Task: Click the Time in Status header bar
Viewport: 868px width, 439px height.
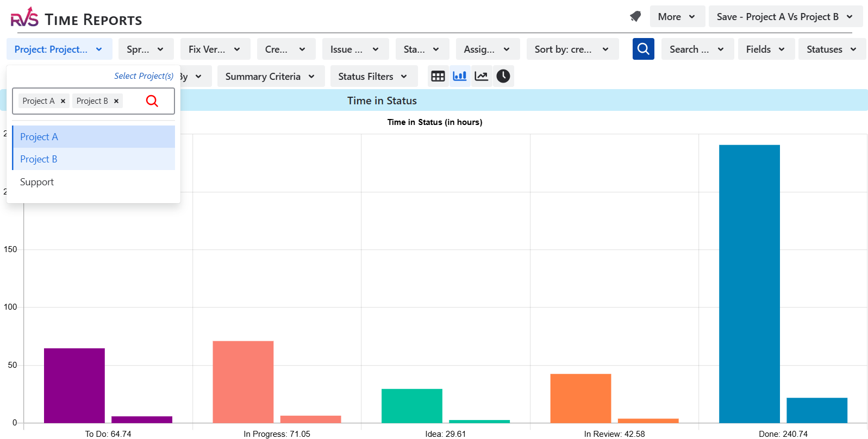Action: tap(382, 101)
